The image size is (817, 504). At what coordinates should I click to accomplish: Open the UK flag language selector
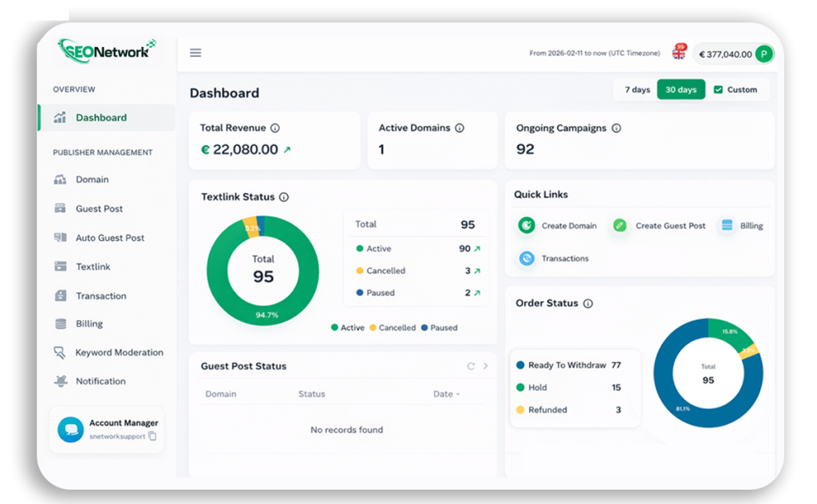coord(678,54)
